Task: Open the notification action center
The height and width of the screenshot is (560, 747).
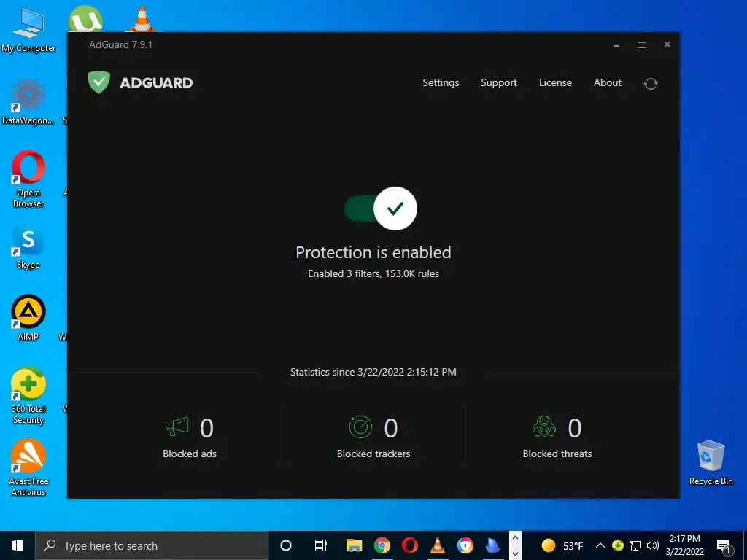Action: (x=724, y=545)
